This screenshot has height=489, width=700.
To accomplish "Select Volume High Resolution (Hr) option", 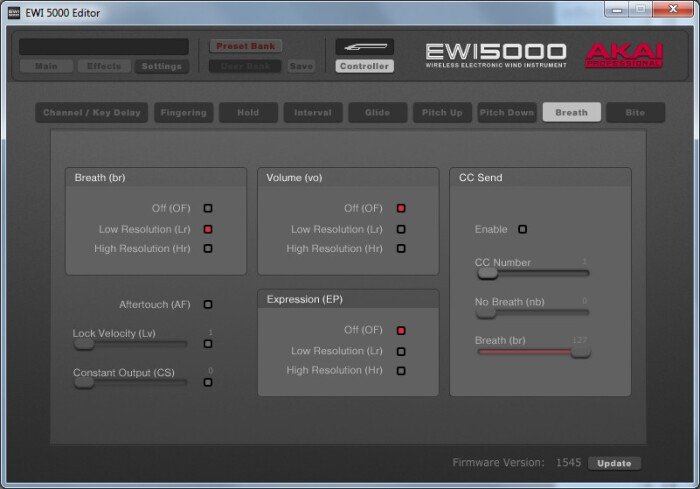I will click(x=401, y=248).
